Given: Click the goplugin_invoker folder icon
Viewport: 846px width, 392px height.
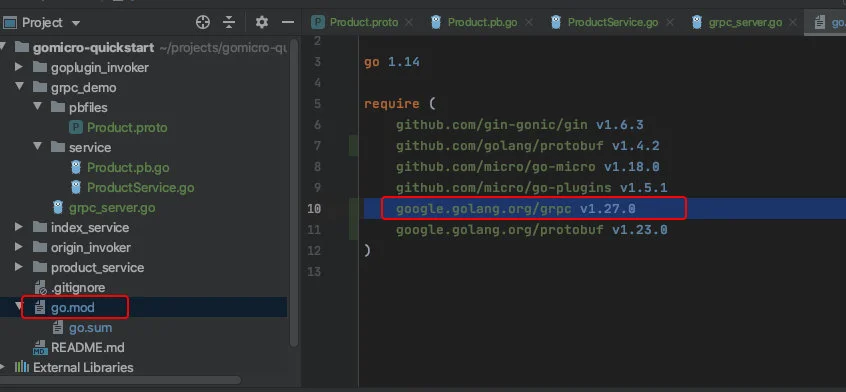Looking at the screenshot, I should pyautogui.click(x=40, y=67).
